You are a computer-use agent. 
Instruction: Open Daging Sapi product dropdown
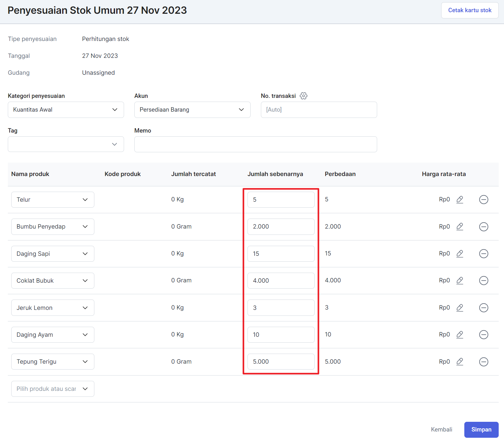point(53,254)
